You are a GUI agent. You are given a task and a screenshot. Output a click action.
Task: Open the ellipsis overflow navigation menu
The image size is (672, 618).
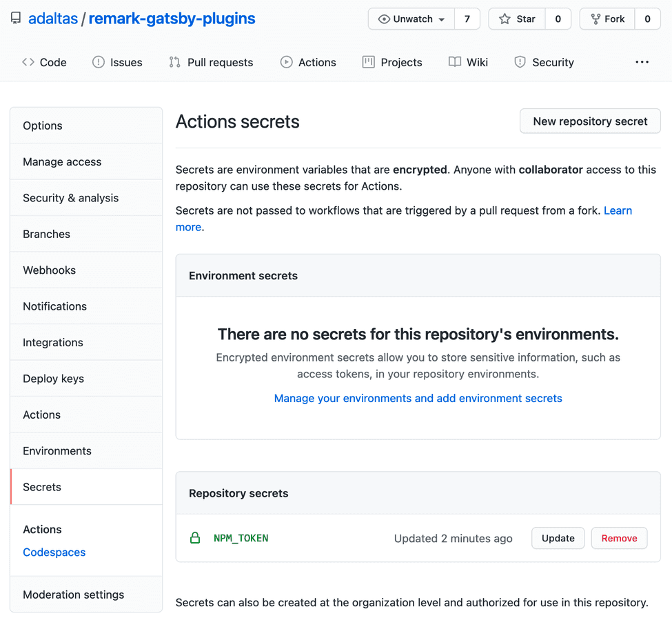click(x=642, y=62)
